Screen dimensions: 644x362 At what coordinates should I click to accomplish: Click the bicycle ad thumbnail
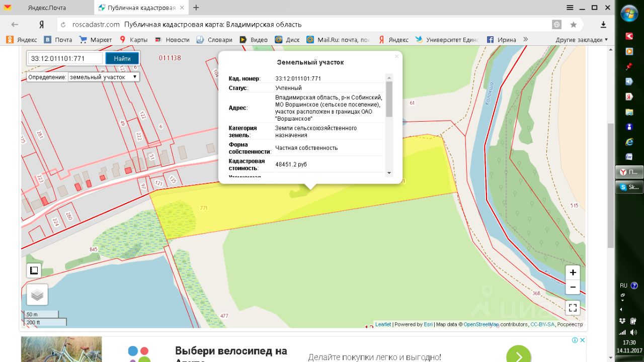61,349
